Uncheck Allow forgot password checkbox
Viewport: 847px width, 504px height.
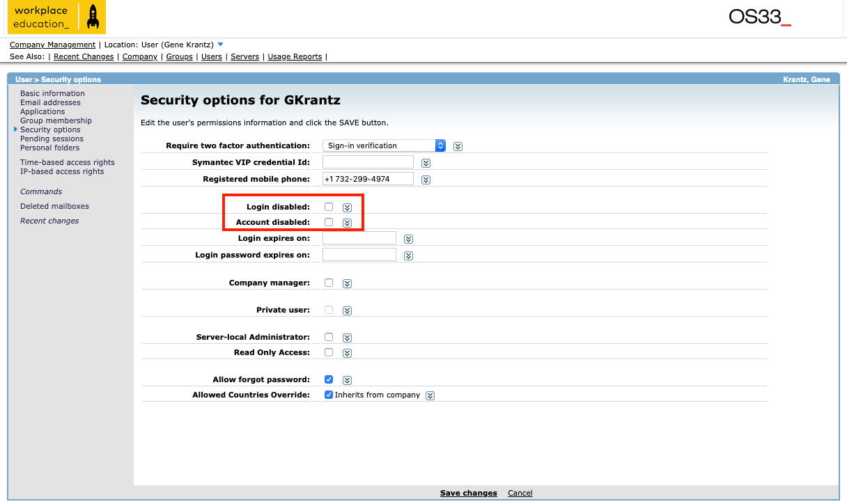[329, 379]
